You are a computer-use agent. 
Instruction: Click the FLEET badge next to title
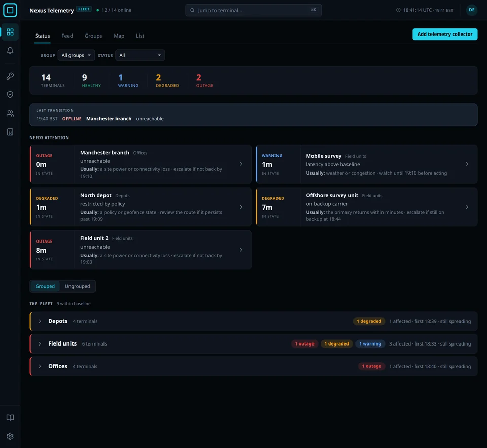click(84, 9)
